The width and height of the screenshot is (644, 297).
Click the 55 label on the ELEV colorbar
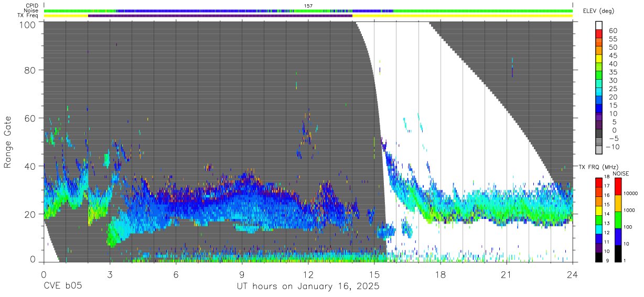point(613,39)
